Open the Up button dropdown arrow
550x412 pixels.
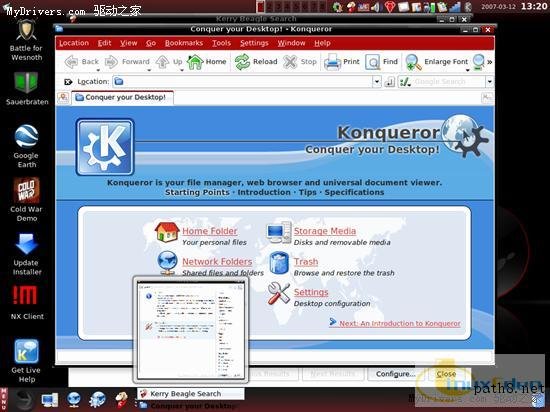point(182,70)
